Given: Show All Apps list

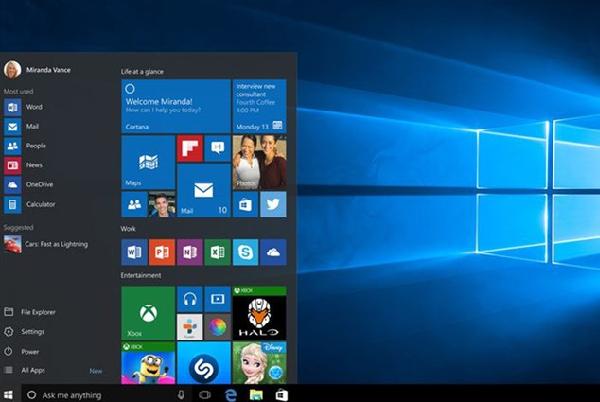Looking at the screenshot, I should pyautogui.click(x=24, y=370).
